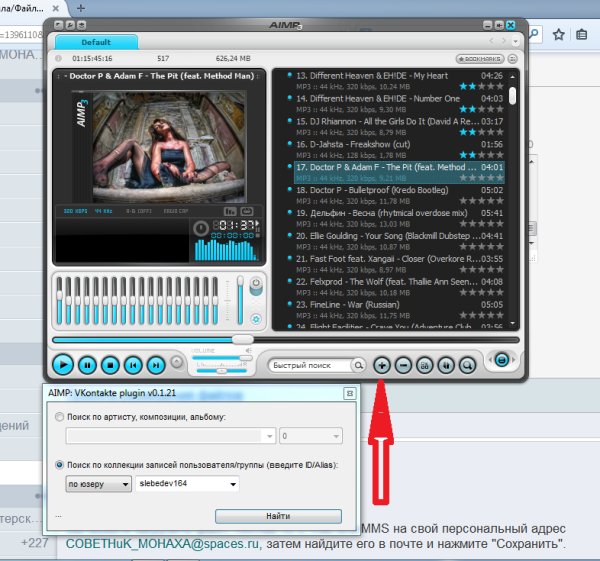Click the sleep timer clock icon

click(x=201, y=228)
